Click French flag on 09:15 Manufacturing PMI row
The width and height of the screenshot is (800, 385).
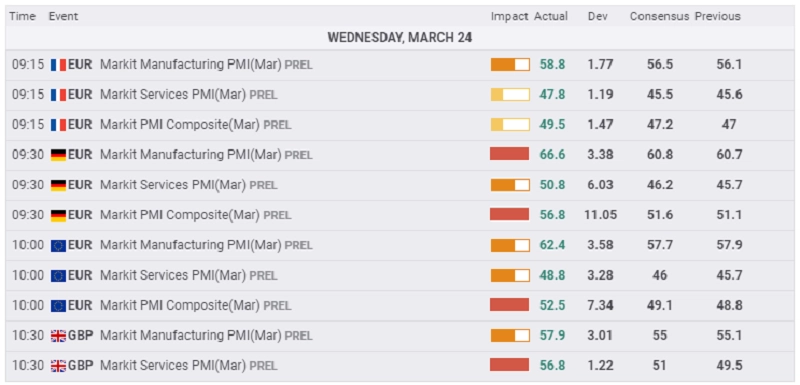click(x=58, y=65)
